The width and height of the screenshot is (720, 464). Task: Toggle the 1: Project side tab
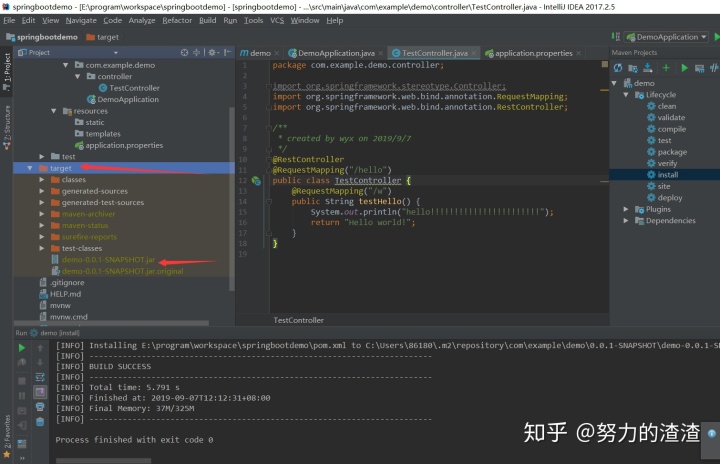click(x=6, y=71)
